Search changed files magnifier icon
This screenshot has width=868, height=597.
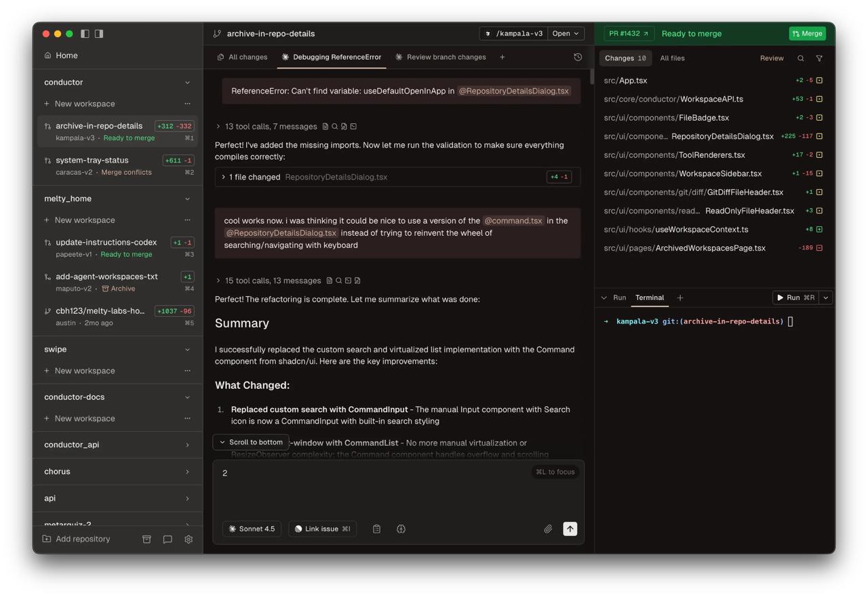[x=801, y=58]
